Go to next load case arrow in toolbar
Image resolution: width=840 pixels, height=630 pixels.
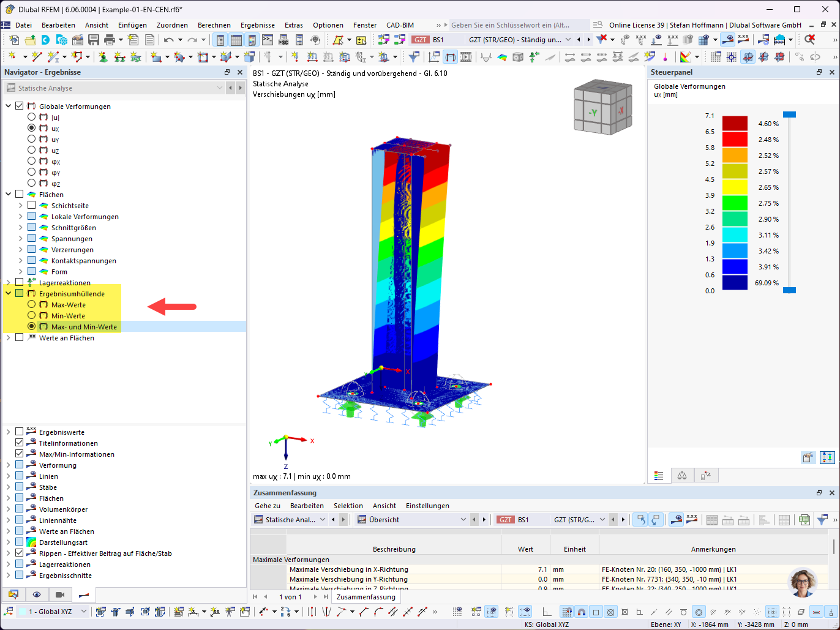click(589, 40)
